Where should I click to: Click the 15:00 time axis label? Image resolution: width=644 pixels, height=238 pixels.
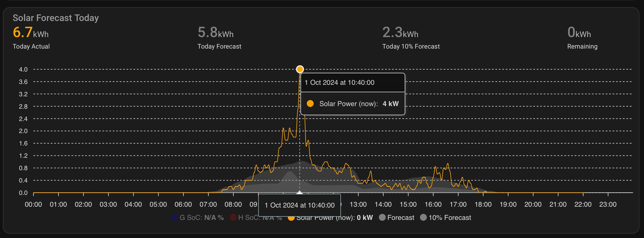pyautogui.click(x=408, y=204)
